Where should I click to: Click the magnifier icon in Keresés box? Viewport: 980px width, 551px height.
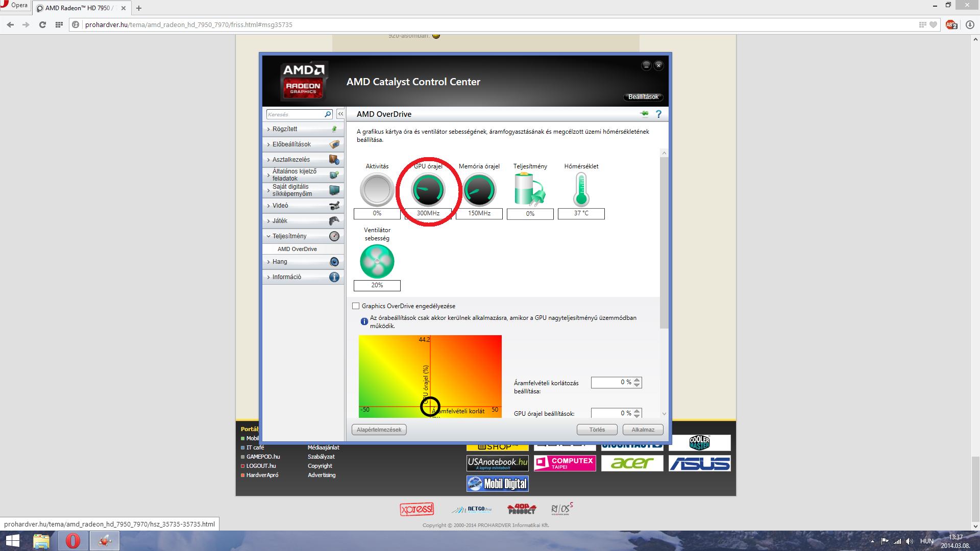pos(328,114)
